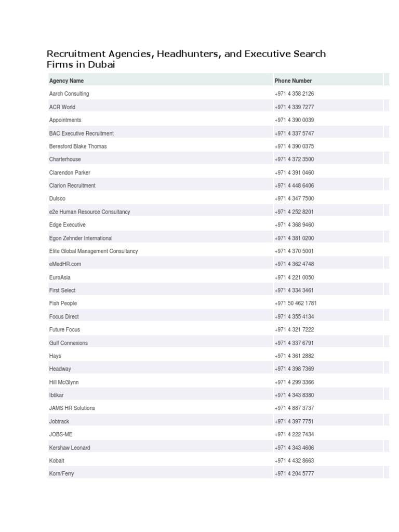
Task: Click the Clarendon Parker entry
Action: 70,172
